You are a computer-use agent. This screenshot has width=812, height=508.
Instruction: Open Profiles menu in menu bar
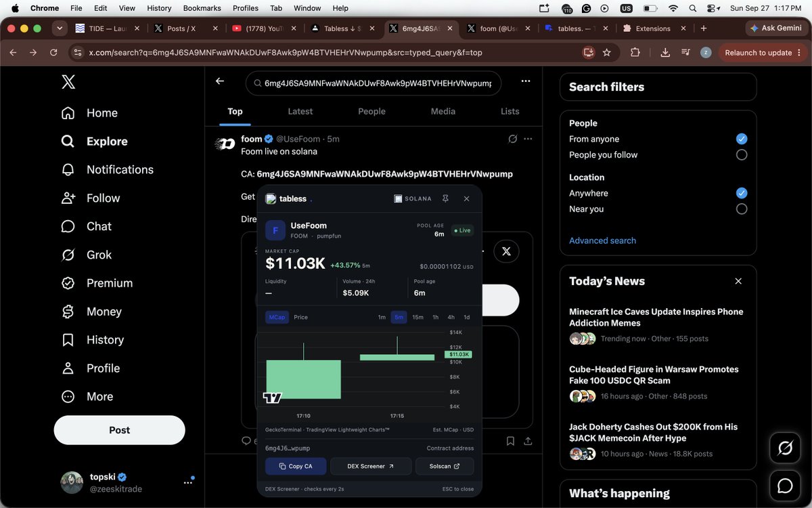pyautogui.click(x=246, y=8)
